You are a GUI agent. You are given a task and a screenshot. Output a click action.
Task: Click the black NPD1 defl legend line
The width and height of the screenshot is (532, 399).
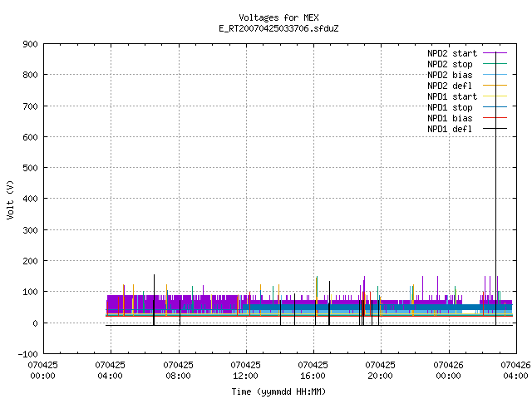click(495, 129)
